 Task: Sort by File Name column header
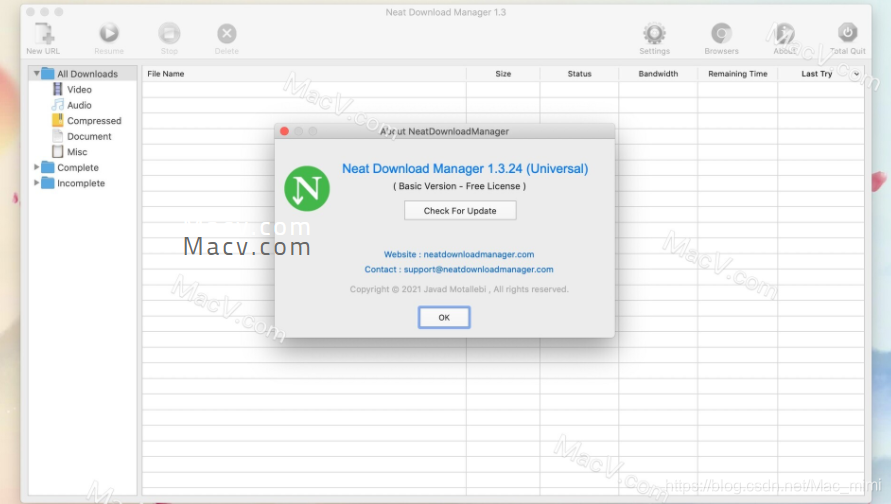click(x=304, y=74)
